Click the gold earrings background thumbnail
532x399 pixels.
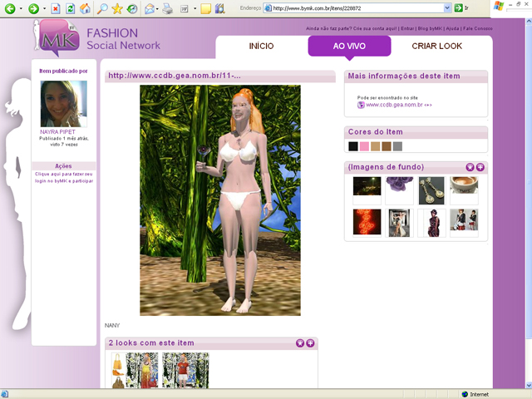[x=431, y=189]
